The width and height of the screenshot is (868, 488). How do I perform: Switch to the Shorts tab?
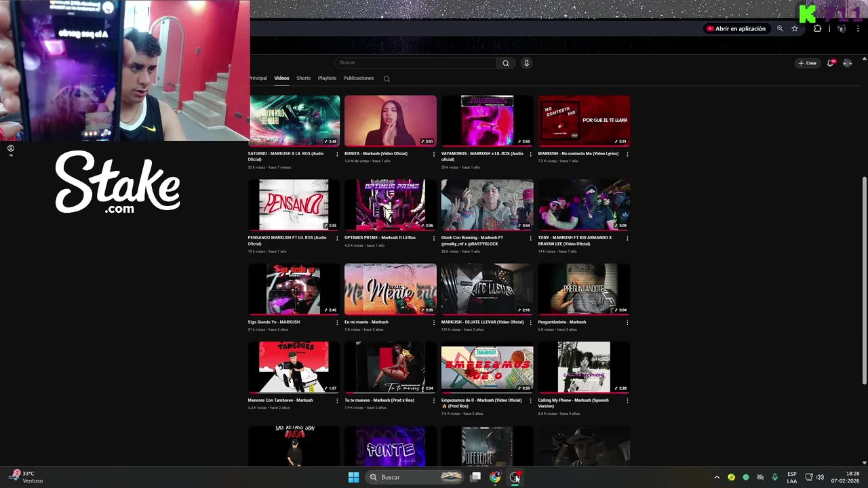coord(303,78)
